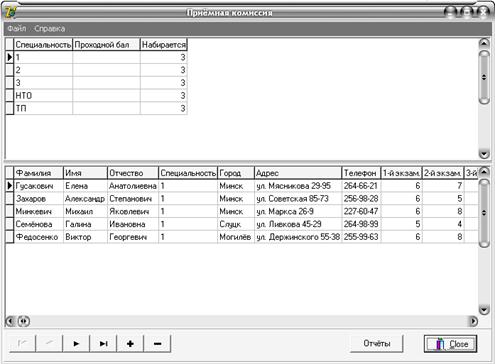Go to next record with navigator arrow

(x=76, y=343)
